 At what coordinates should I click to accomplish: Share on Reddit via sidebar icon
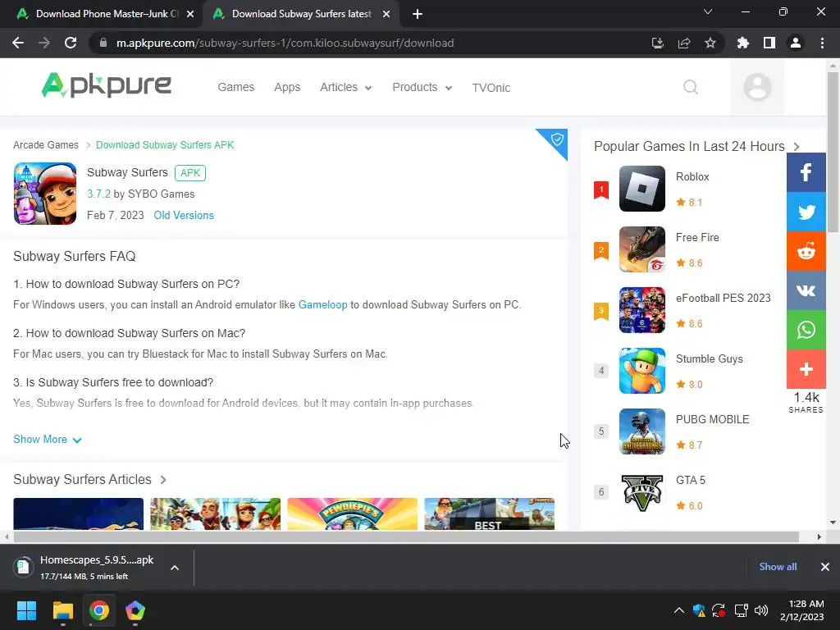[x=806, y=251]
